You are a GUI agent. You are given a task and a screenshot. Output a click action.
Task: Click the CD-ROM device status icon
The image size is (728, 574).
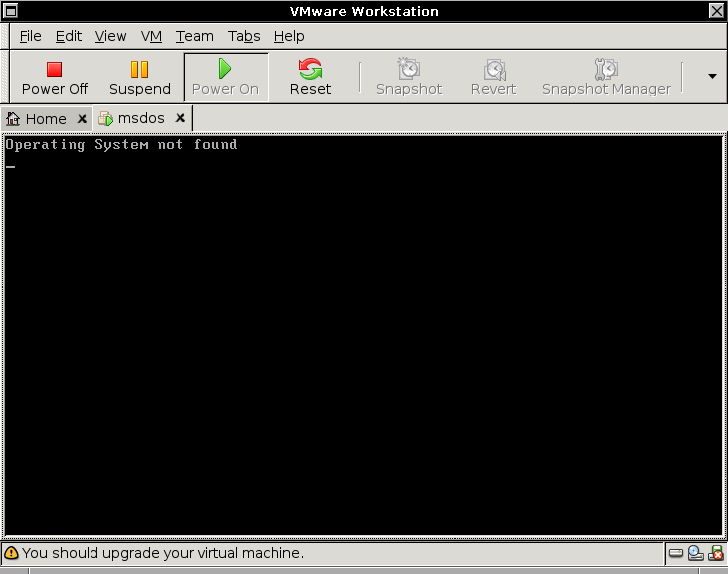[x=695, y=553]
